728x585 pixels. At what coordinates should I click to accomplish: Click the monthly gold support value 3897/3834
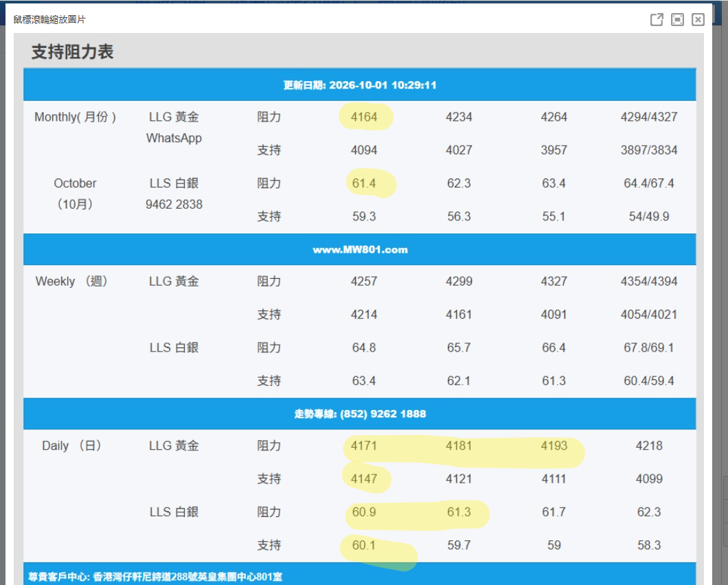pos(649,150)
